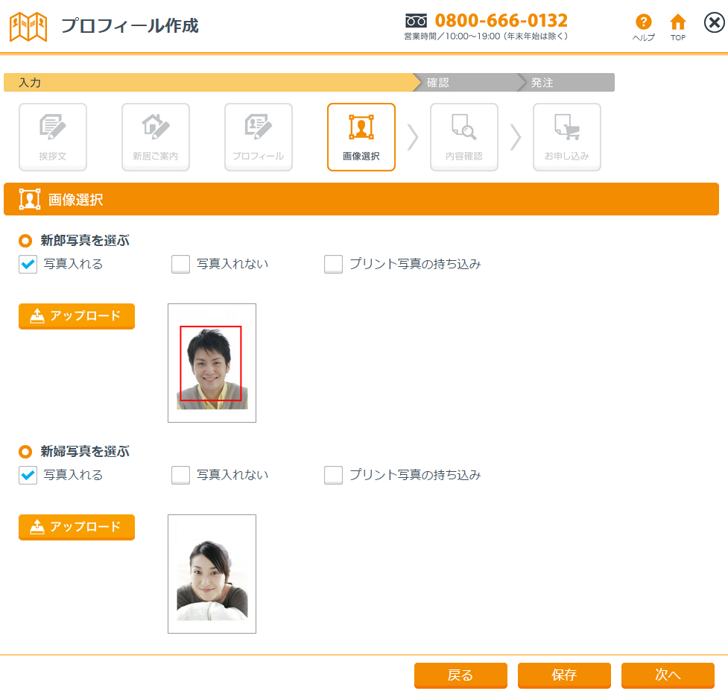Check groom's 写真入れない option
The image size is (728, 700).
181,265
